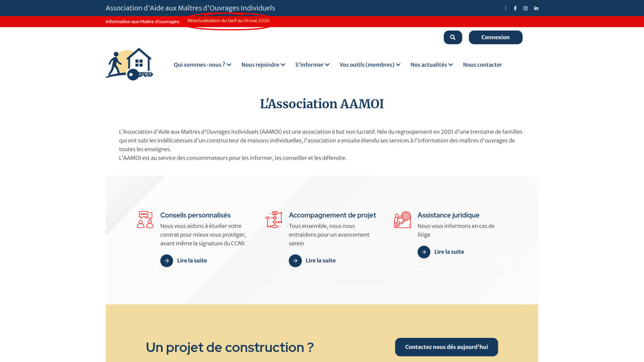Click sentence 'L'AAMOI est au service des consommateurs'
The width and height of the screenshot is (644, 362).
[x=233, y=158]
